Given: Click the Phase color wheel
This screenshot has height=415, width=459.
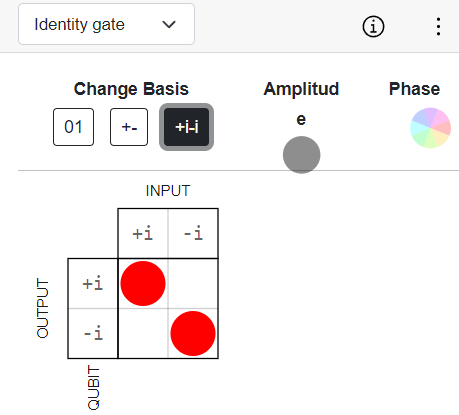Looking at the screenshot, I should 430,128.
